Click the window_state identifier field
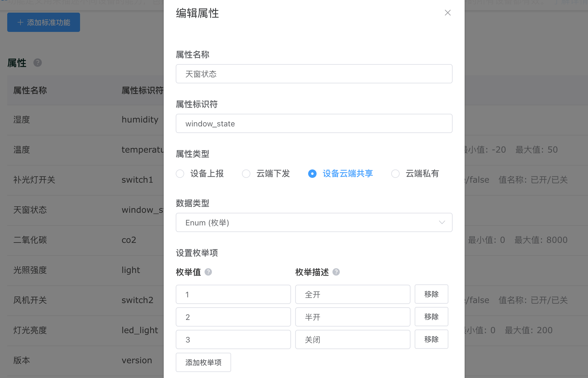Viewport: 588px width, 378px height. (314, 123)
